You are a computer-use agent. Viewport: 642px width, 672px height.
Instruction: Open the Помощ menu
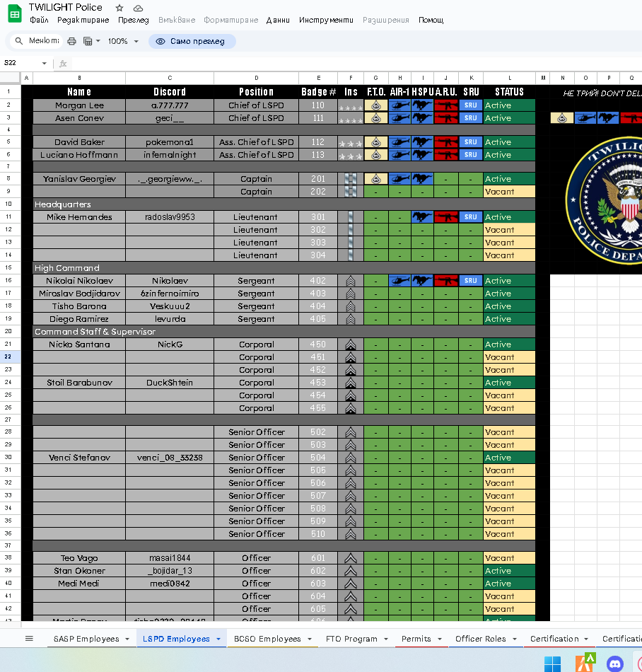[431, 20]
